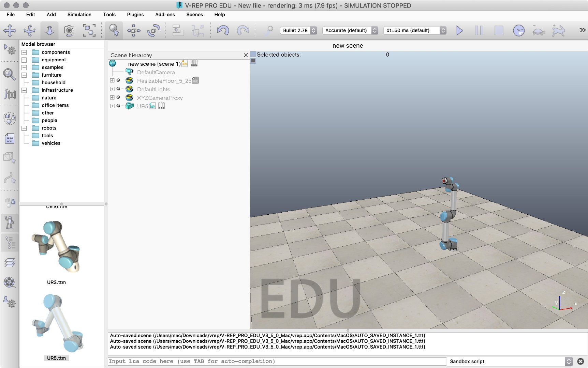Open the dt=50 ms time step dropdown

click(414, 30)
